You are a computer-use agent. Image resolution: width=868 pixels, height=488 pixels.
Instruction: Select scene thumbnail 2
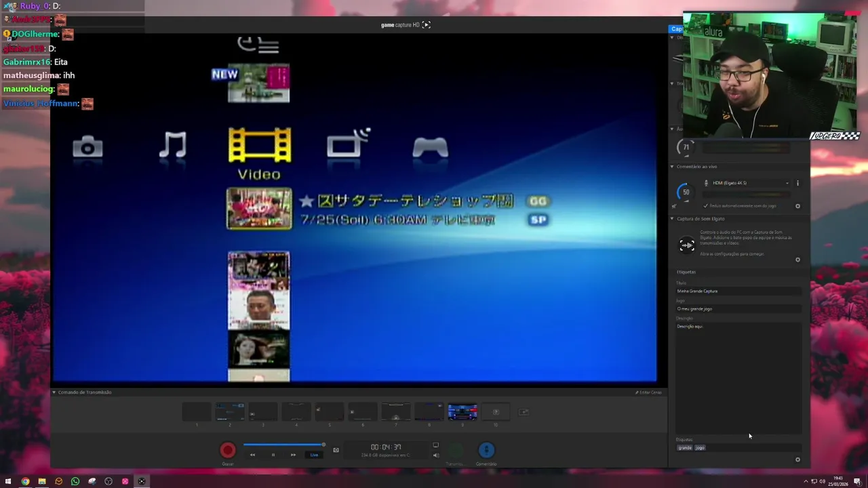pyautogui.click(x=230, y=412)
